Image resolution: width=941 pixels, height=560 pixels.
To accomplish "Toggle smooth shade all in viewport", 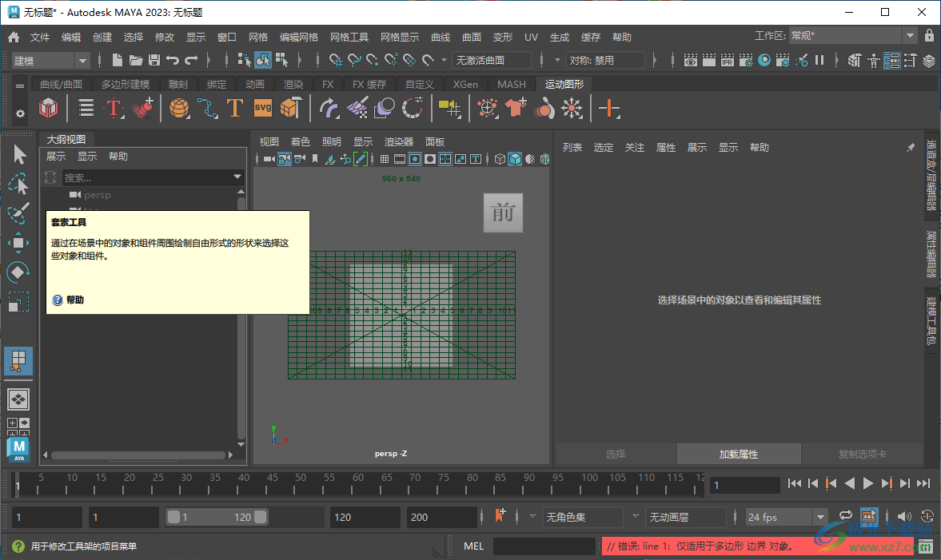I will (x=515, y=159).
